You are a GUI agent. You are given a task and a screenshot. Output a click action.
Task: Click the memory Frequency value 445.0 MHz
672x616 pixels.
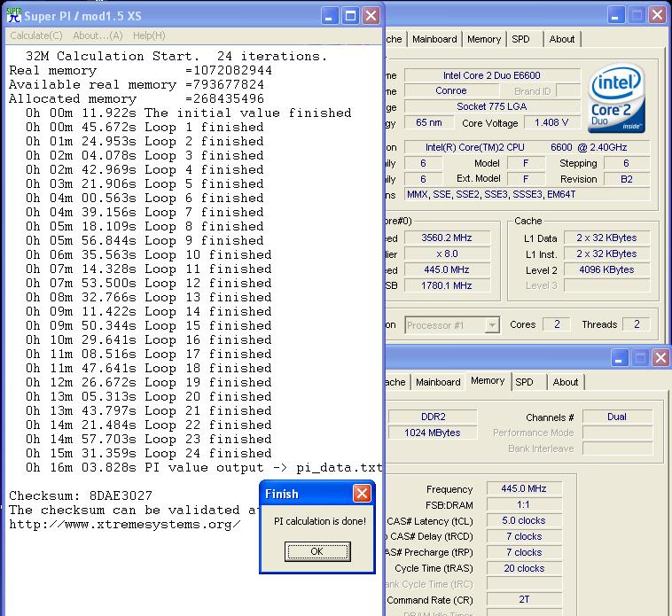tap(524, 488)
